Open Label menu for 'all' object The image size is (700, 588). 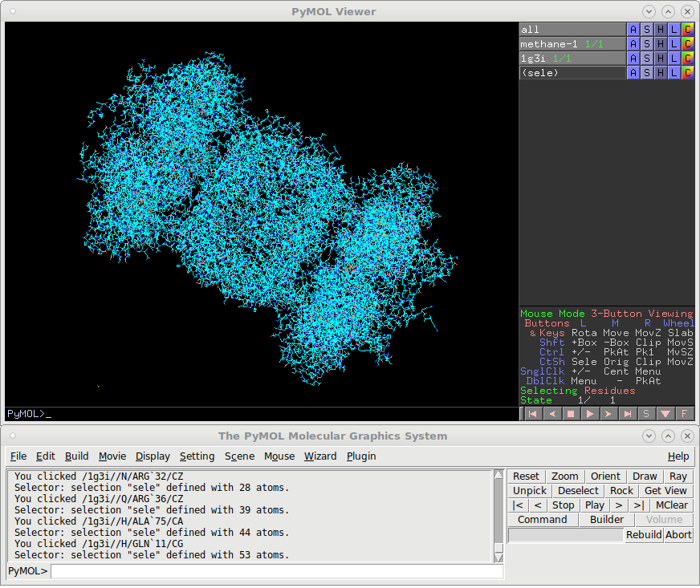674,30
